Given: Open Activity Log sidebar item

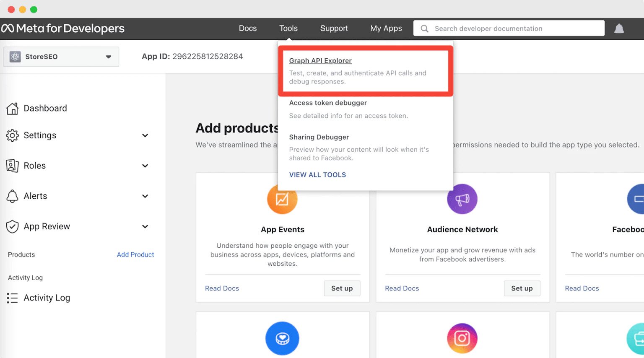Looking at the screenshot, I should click(47, 298).
